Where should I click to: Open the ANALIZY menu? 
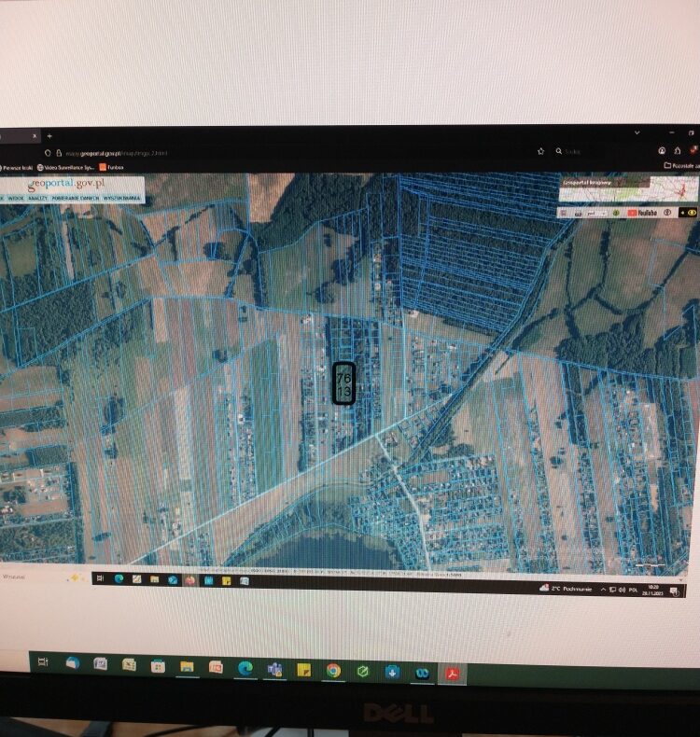click(x=38, y=199)
